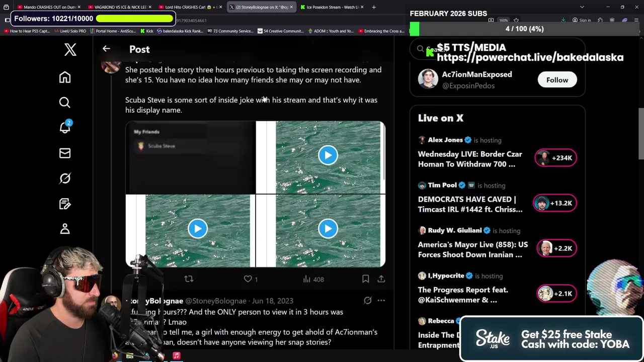This screenshot has height=362, width=644.
Task: Switch to Ice Poseidon Stream tab
Action: (x=333, y=7)
